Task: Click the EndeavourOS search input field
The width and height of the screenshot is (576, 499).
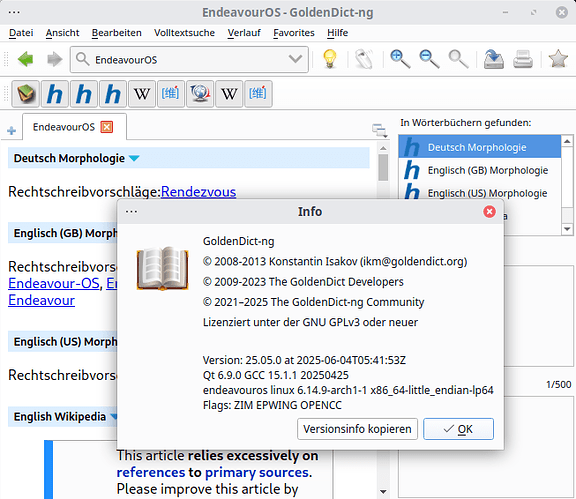Action: 189,60
